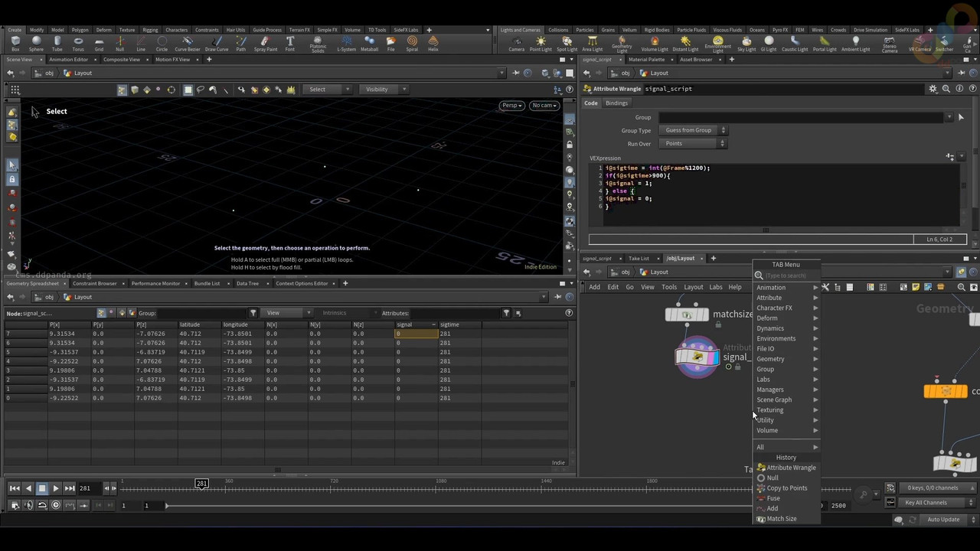Switch to the Animation Editor tab
Viewport: 980px width, 551px height.
[x=68, y=60]
